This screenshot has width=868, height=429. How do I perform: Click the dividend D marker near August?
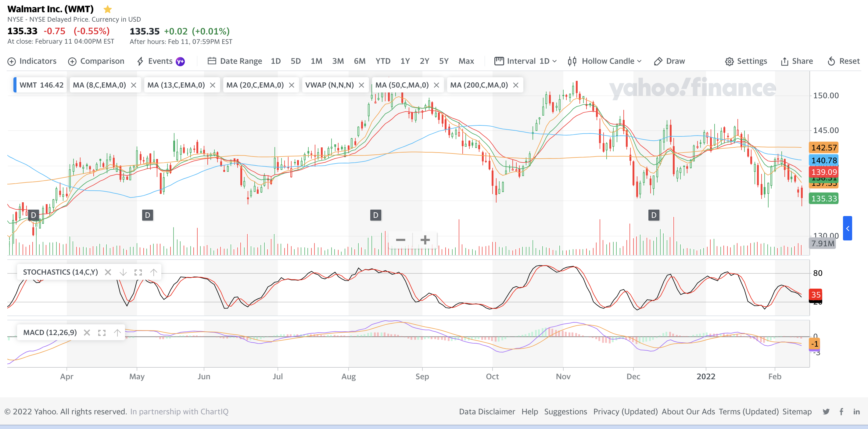coord(376,215)
